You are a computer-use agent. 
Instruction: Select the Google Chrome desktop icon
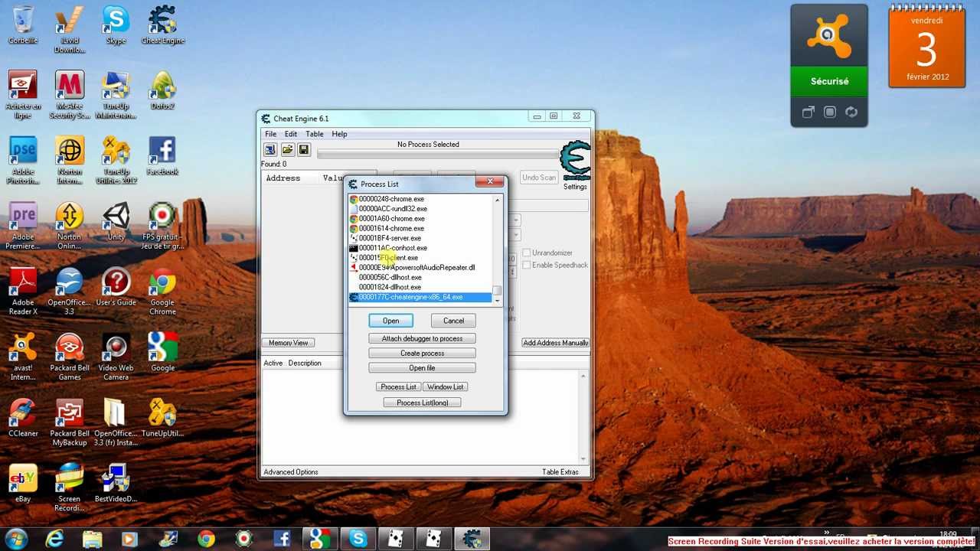(162, 291)
